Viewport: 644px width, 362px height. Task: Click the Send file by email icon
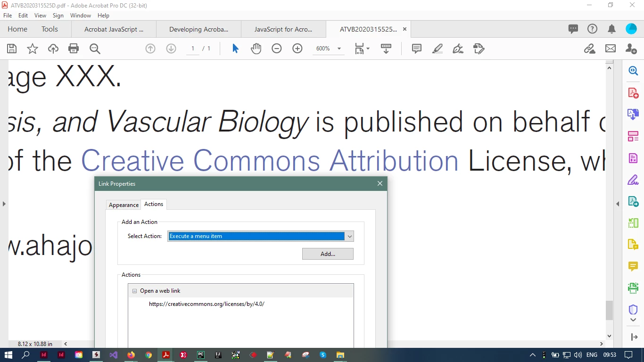[x=611, y=49]
